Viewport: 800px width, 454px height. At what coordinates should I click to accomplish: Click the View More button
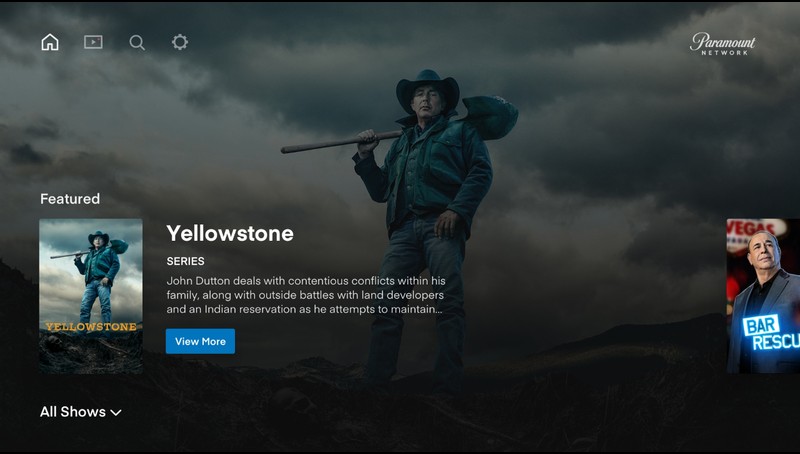pos(201,341)
